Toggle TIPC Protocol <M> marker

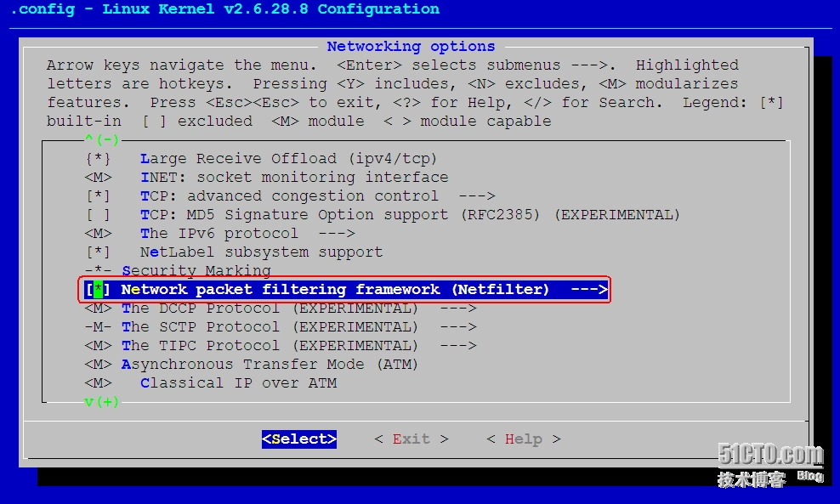(x=98, y=346)
